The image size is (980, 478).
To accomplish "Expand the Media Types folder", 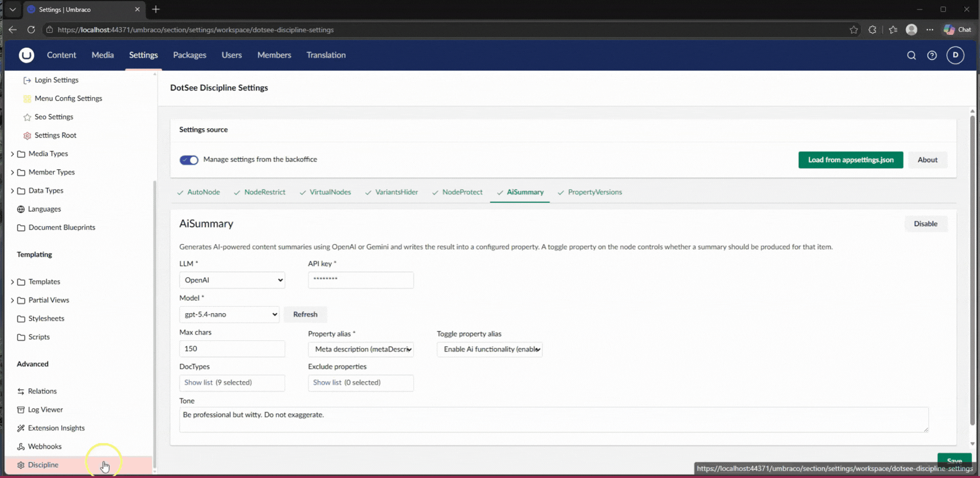I will point(12,154).
